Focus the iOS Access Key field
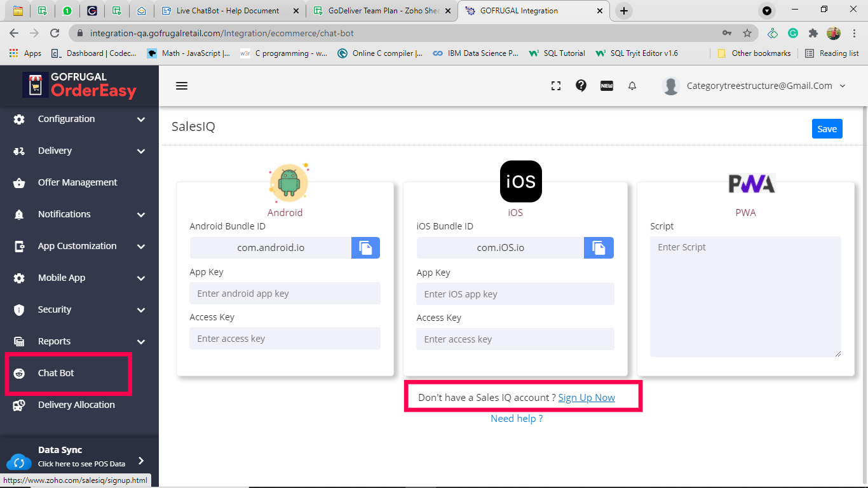This screenshot has height=488, width=868. click(x=515, y=339)
